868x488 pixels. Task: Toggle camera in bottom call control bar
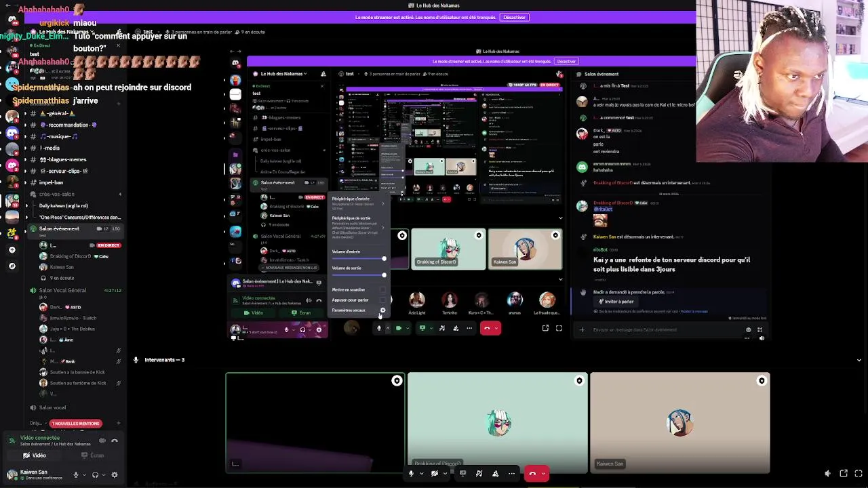tap(435, 474)
